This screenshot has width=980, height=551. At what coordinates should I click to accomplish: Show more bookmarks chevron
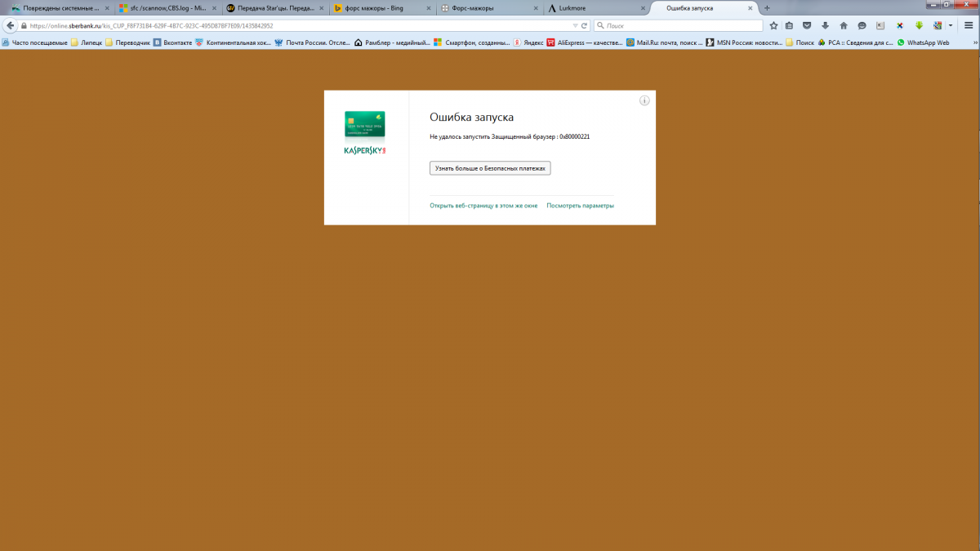coord(975,42)
